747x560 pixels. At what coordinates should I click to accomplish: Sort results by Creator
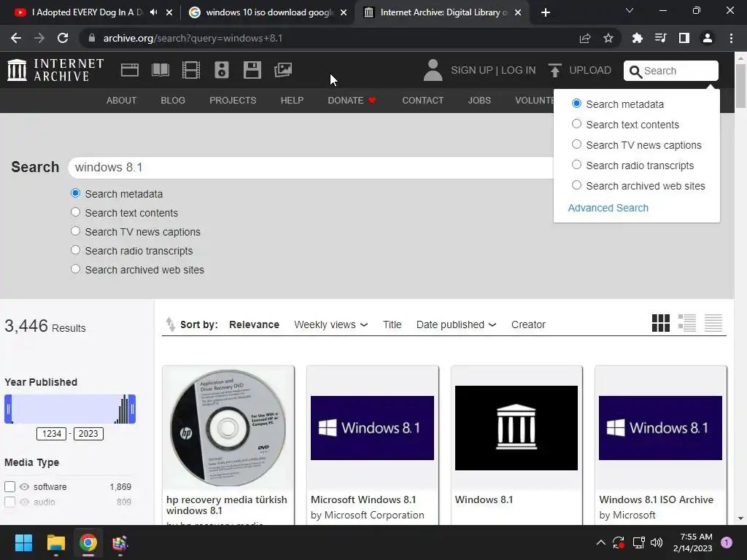pos(528,324)
